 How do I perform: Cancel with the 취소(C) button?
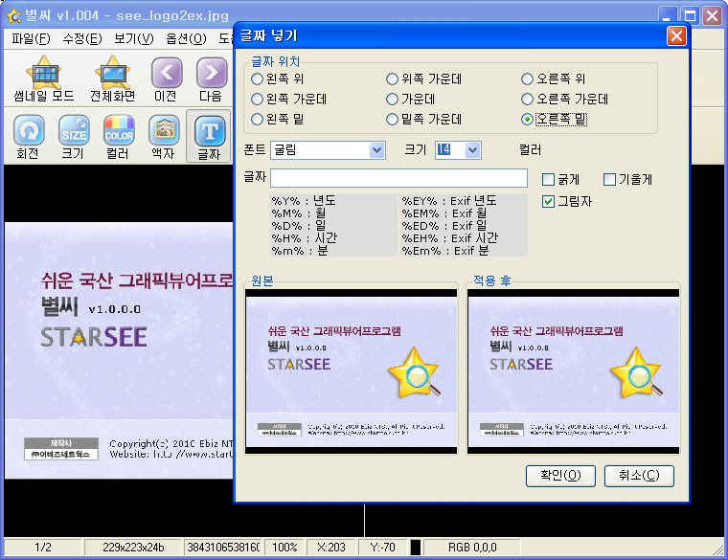pyautogui.click(x=639, y=476)
